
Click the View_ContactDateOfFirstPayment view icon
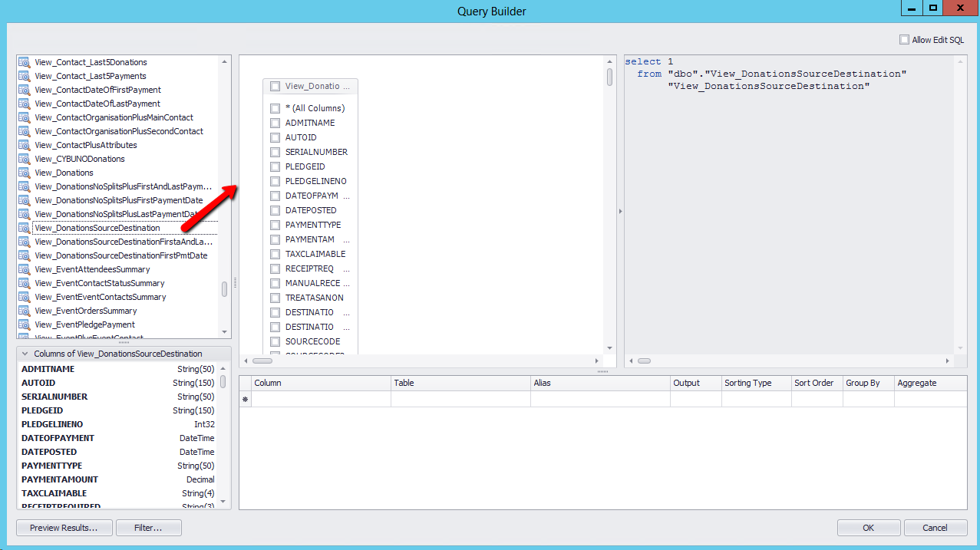(x=24, y=90)
